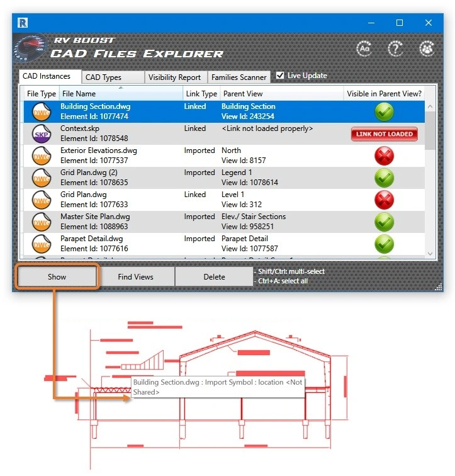Open help via question mark icon

click(395, 48)
